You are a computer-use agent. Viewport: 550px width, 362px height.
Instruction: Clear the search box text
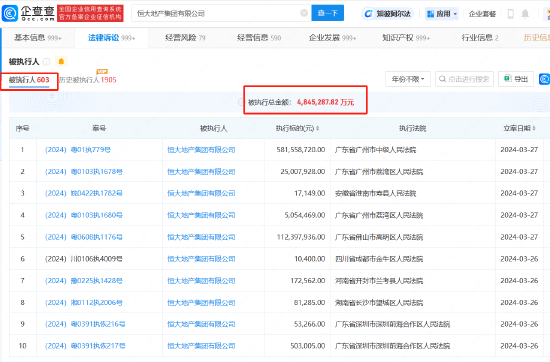pos(304,13)
